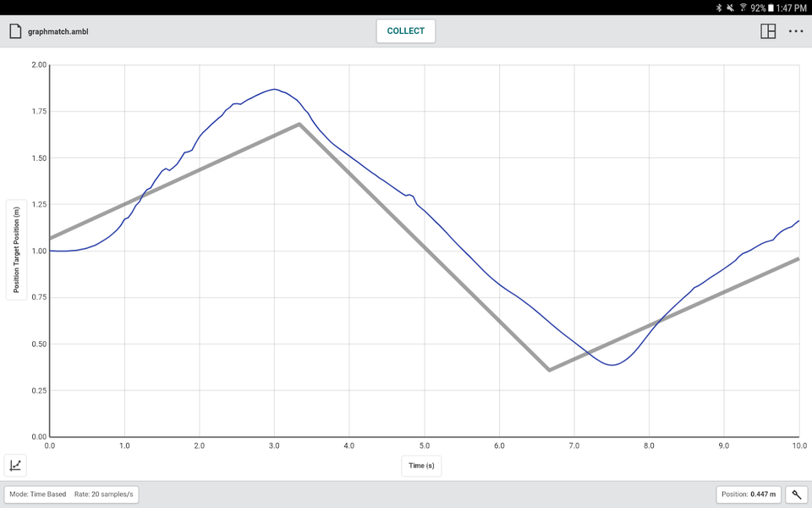Open Rate: 20 samples/s sampling settings

[x=107, y=494]
